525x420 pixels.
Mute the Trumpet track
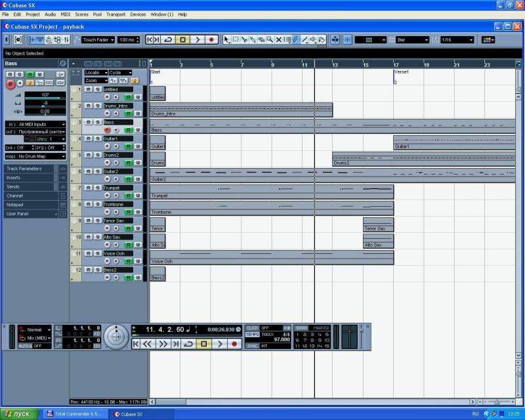click(89, 188)
